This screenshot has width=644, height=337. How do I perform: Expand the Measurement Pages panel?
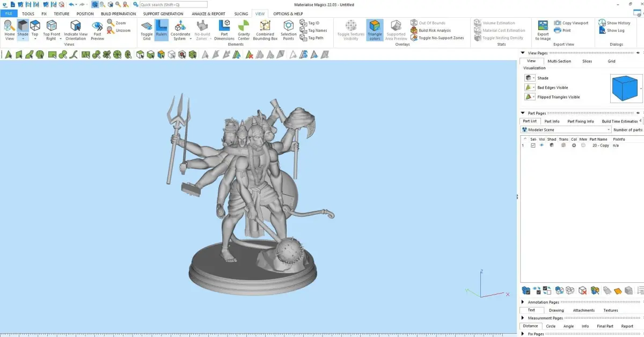point(523,318)
